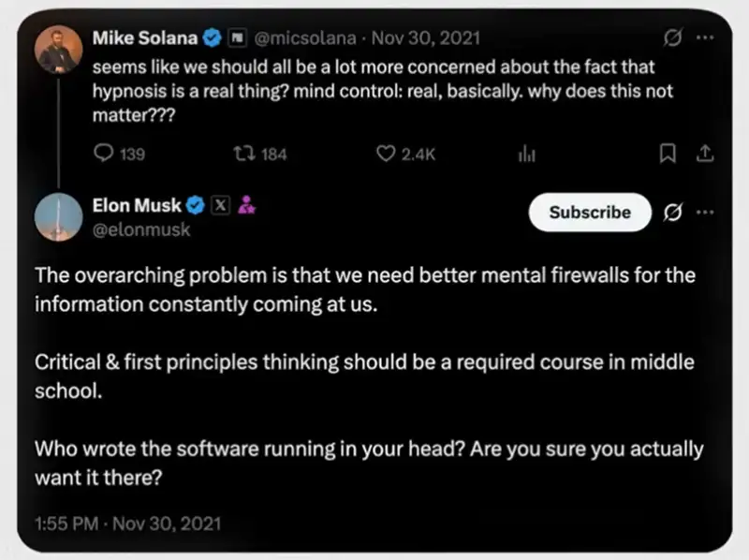The width and height of the screenshot is (749, 560).
Task: Click the Grok icon beside Subscribe button
Action: click(671, 213)
